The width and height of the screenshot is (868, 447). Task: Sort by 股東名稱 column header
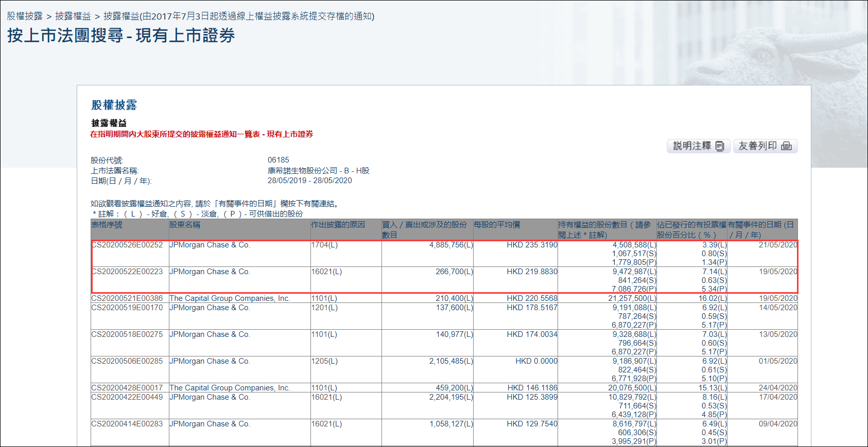185,225
